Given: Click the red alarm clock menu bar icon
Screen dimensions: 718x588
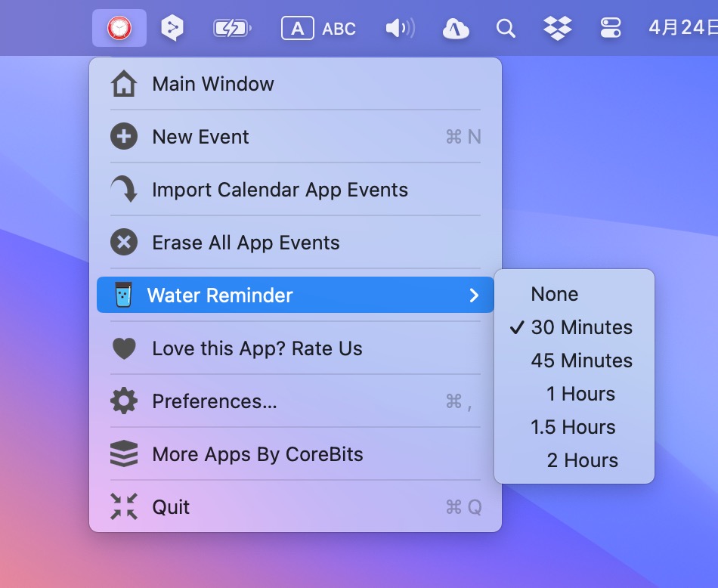Looking at the screenshot, I should click(119, 28).
